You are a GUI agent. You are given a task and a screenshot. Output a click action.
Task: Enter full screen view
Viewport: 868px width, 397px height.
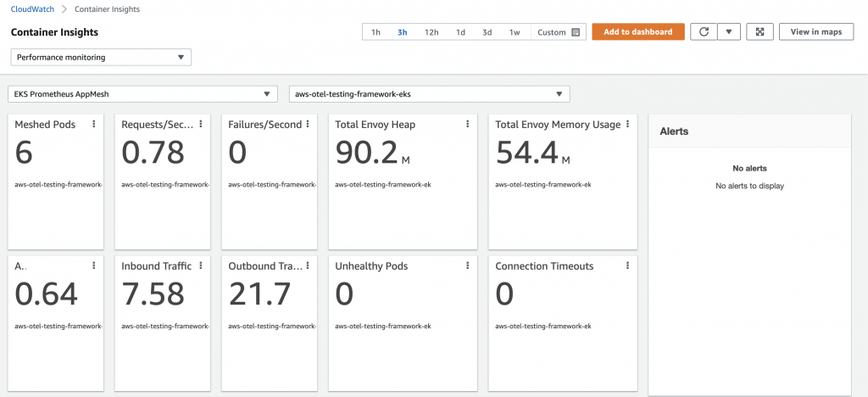759,31
